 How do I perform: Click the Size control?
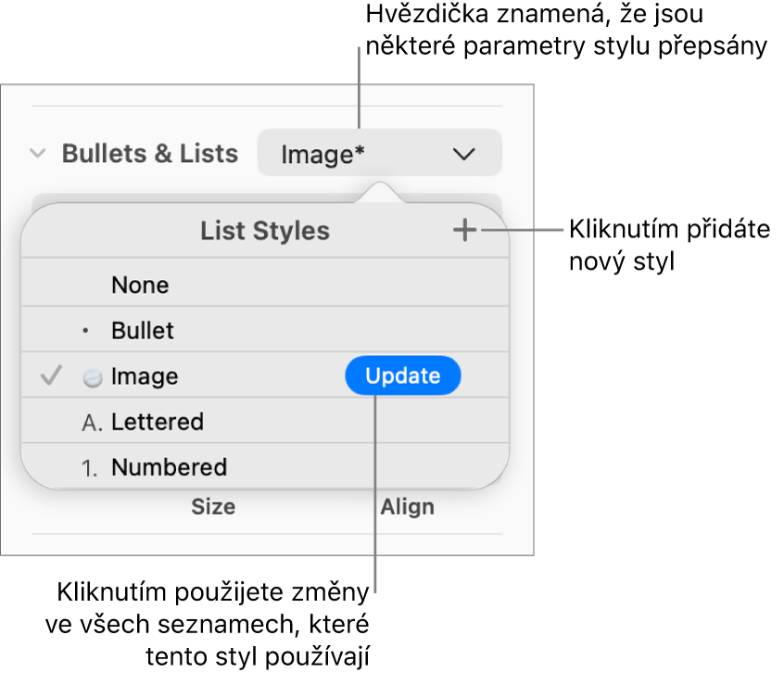214,506
